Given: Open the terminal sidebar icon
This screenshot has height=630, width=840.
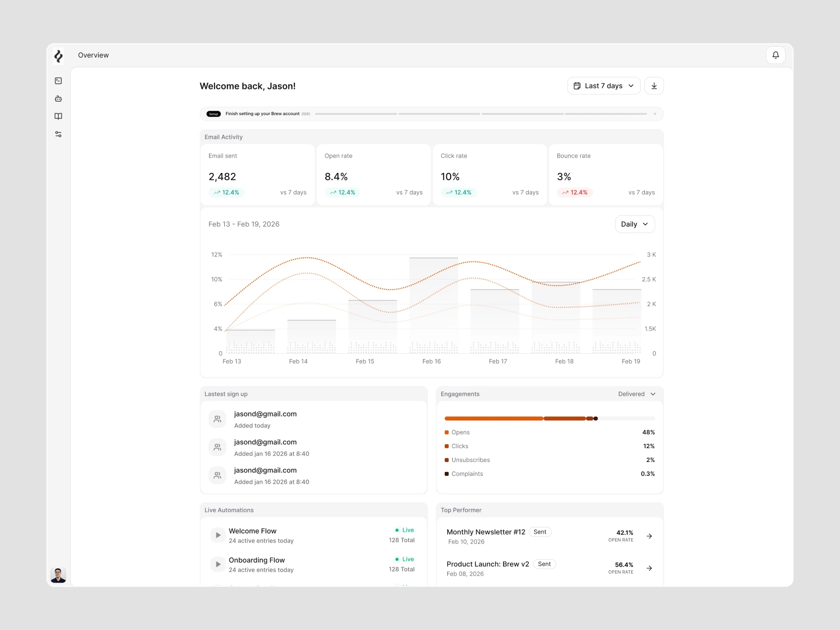Looking at the screenshot, I should 58,81.
